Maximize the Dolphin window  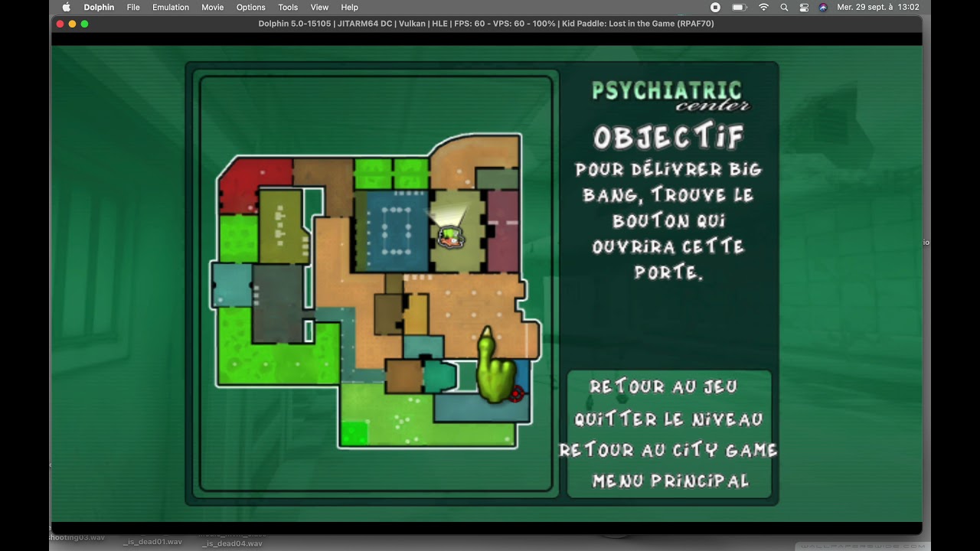coord(84,24)
